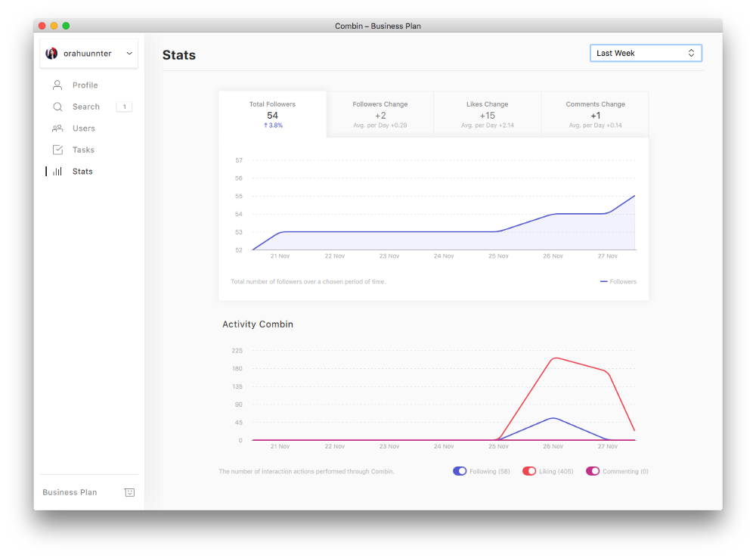This screenshot has height=558, width=756.
Task: Select the Followers Change tab
Action: (x=380, y=114)
